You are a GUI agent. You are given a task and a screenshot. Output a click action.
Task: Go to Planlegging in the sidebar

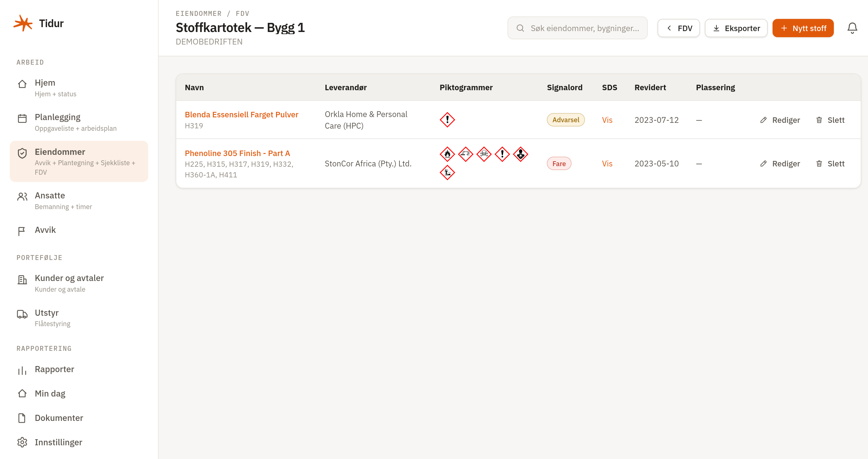tap(79, 123)
